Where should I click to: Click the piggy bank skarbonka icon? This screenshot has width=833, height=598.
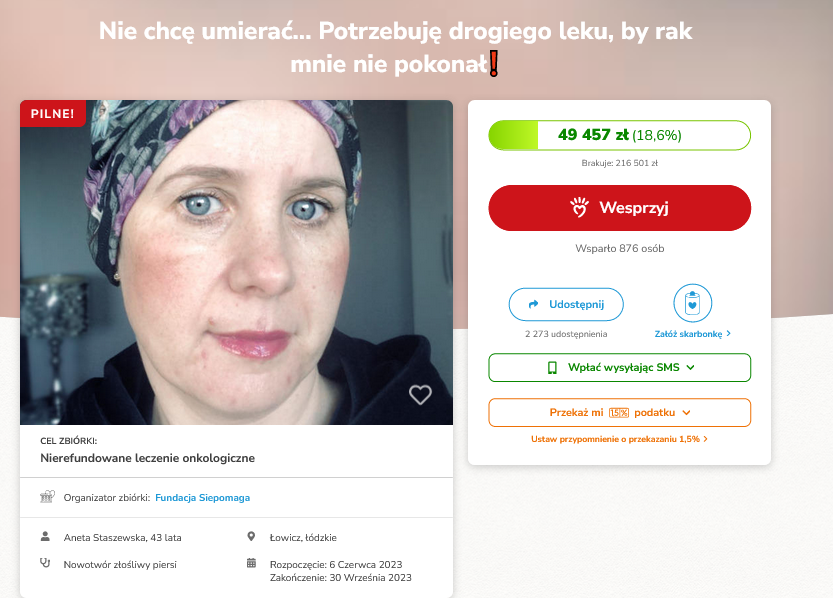click(x=692, y=303)
